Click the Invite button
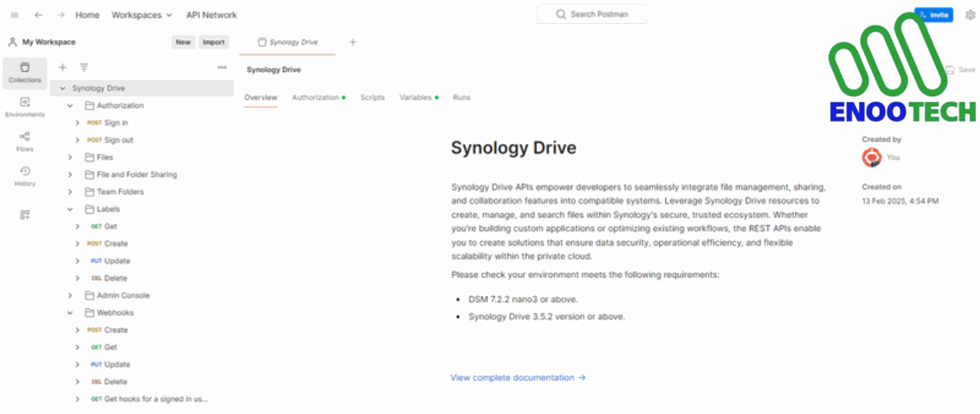The height and width of the screenshot is (414, 980). pos(934,15)
